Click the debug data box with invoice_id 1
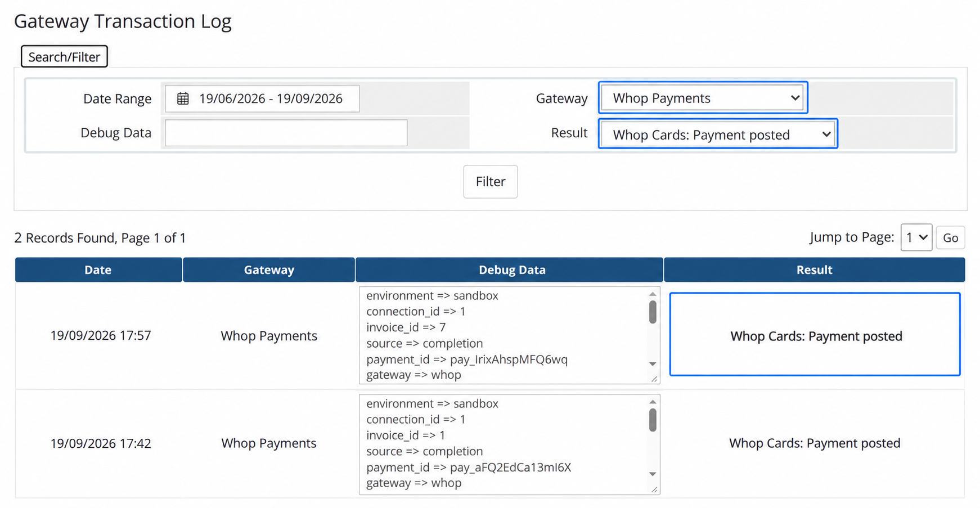This screenshot has width=980, height=508. [509, 444]
